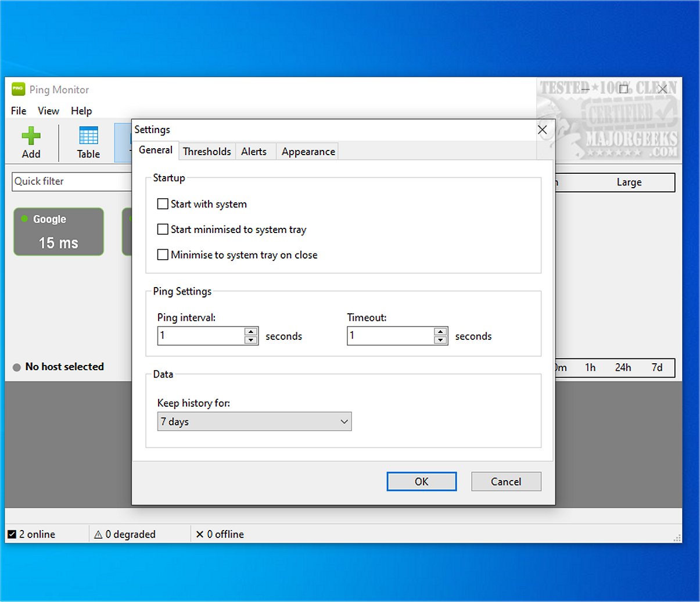Cancel the Settings dialog
The width and height of the screenshot is (700, 602).
tap(505, 481)
